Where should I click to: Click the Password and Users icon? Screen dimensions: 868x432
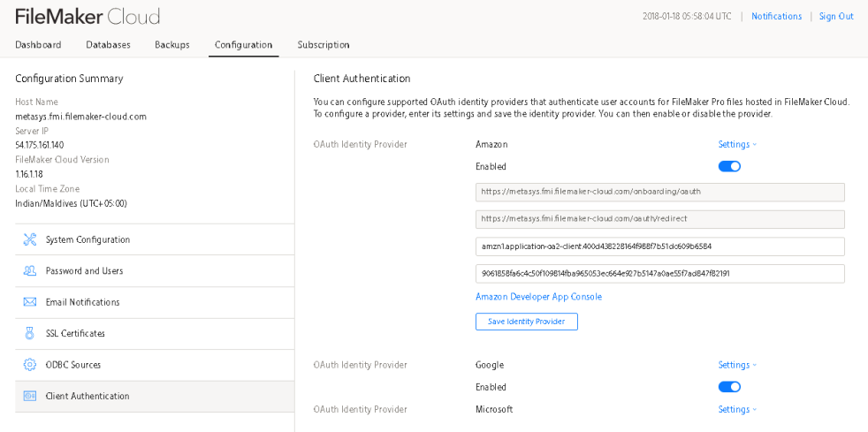click(29, 271)
